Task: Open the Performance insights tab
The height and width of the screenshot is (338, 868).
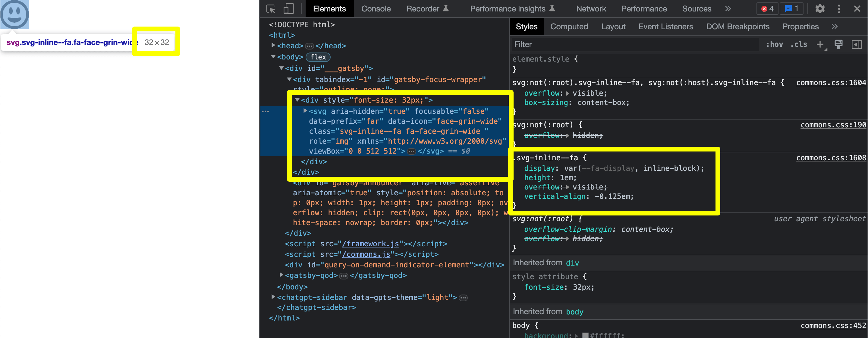Action: 512,9
